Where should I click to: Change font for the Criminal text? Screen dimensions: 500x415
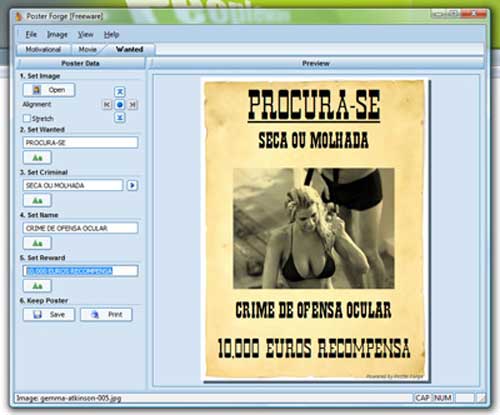coord(37,200)
